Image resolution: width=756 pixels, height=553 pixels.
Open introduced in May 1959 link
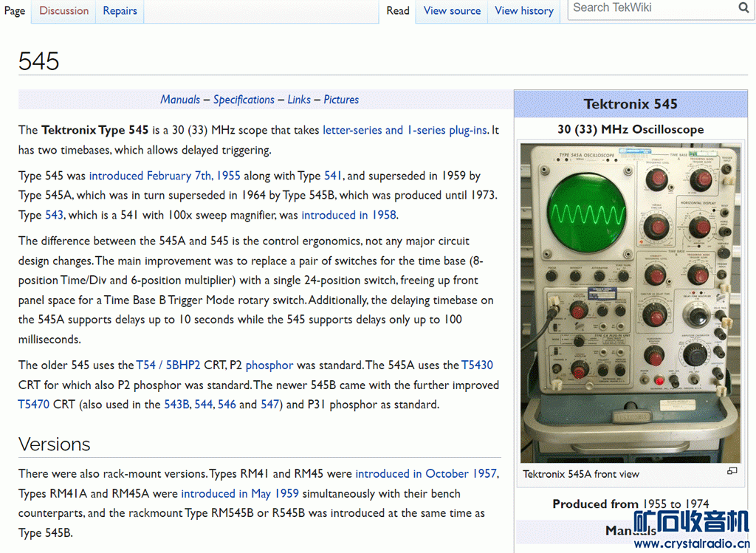pos(240,494)
